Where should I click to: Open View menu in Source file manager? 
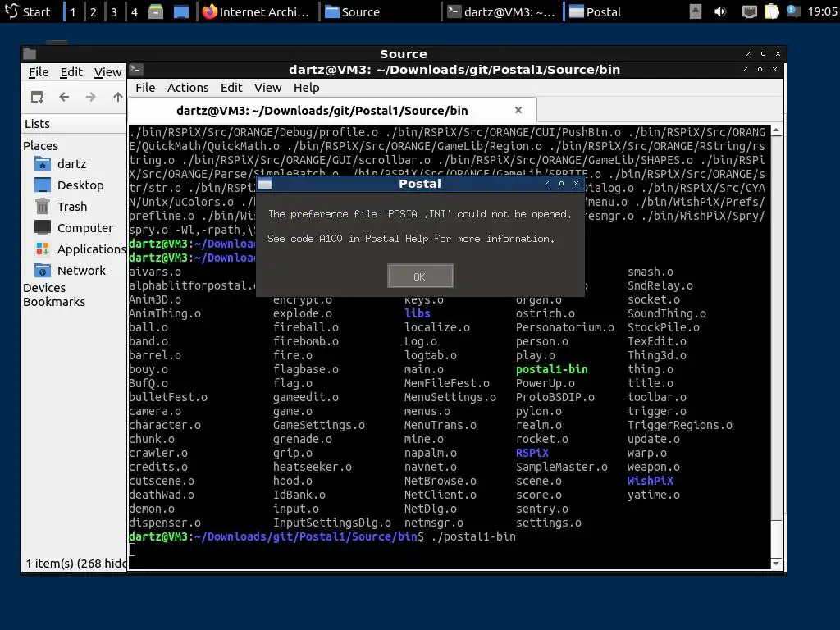(x=107, y=72)
